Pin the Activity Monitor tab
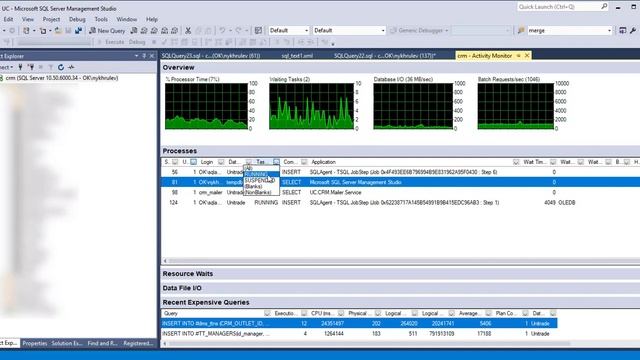The width and height of the screenshot is (640, 360). (518, 56)
